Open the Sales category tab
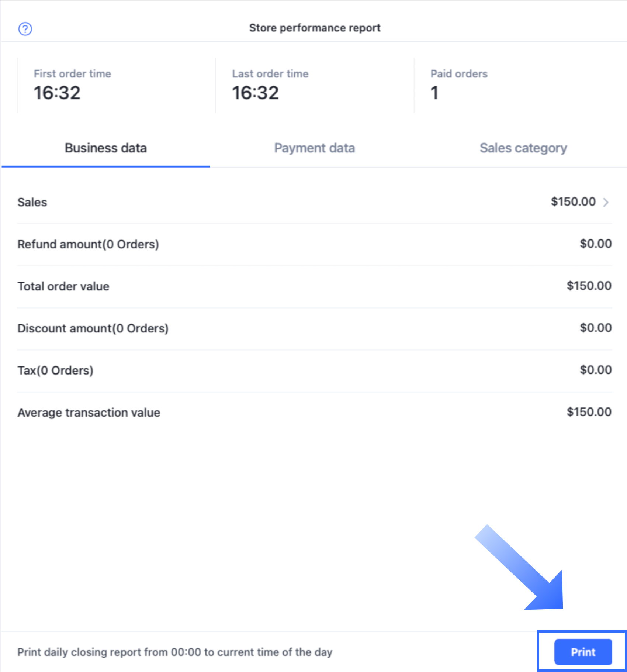 pos(523,148)
